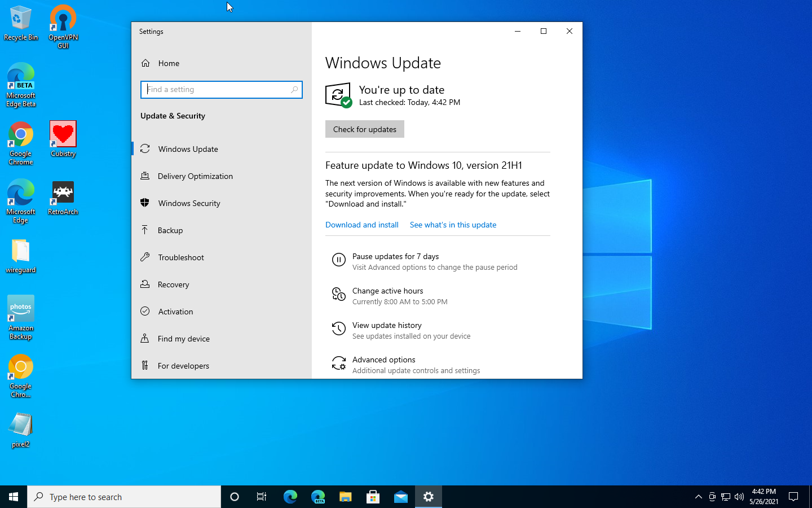Go to Backup settings page
Image resolution: width=812 pixels, height=508 pixels.
point(170,230)
